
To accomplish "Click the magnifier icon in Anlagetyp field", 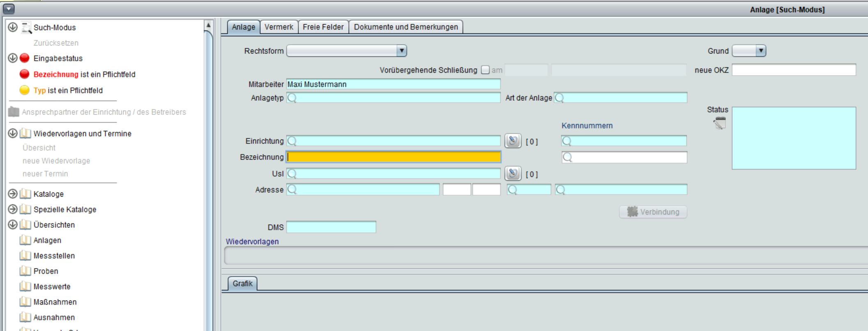I will point(292,98).
